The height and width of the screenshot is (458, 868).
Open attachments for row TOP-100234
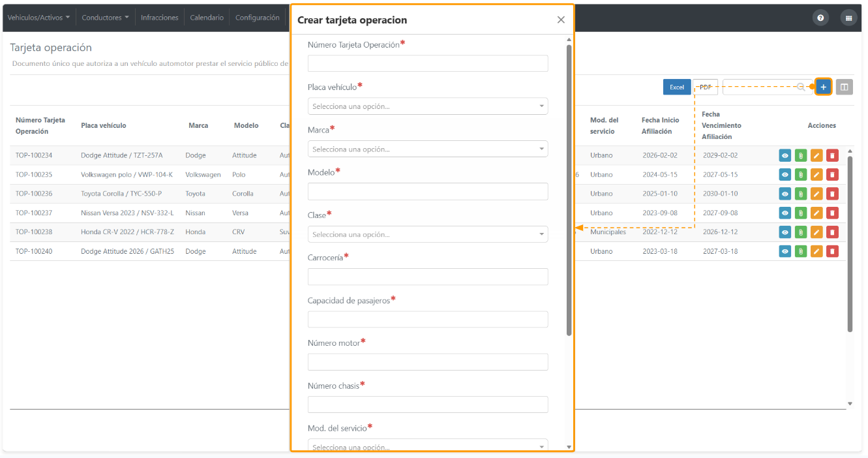(801, 155)
